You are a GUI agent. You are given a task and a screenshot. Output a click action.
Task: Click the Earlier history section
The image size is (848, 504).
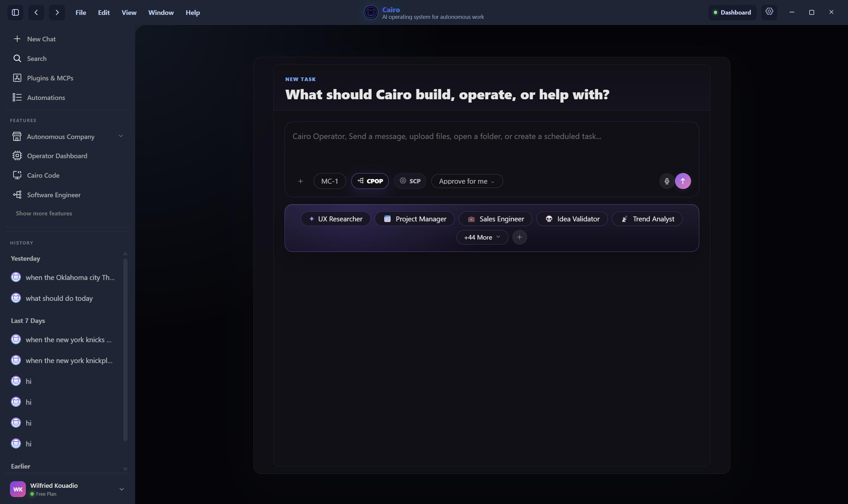coord(21,466)
